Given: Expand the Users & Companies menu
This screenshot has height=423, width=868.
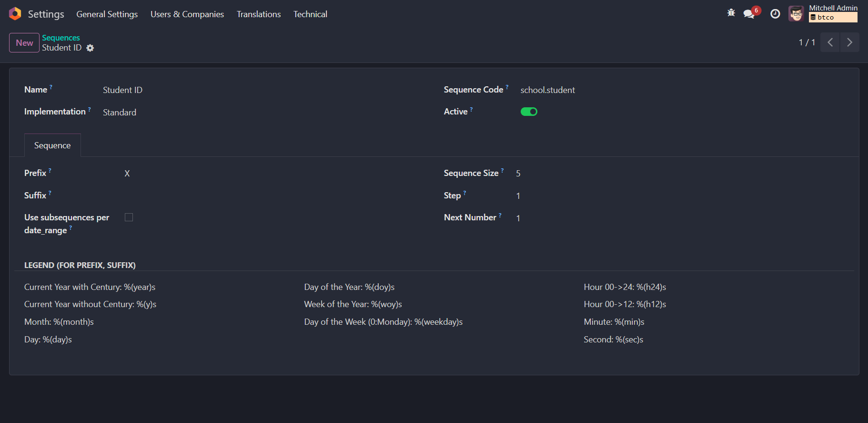Looking at the screenshot, I should click(187, 14).
